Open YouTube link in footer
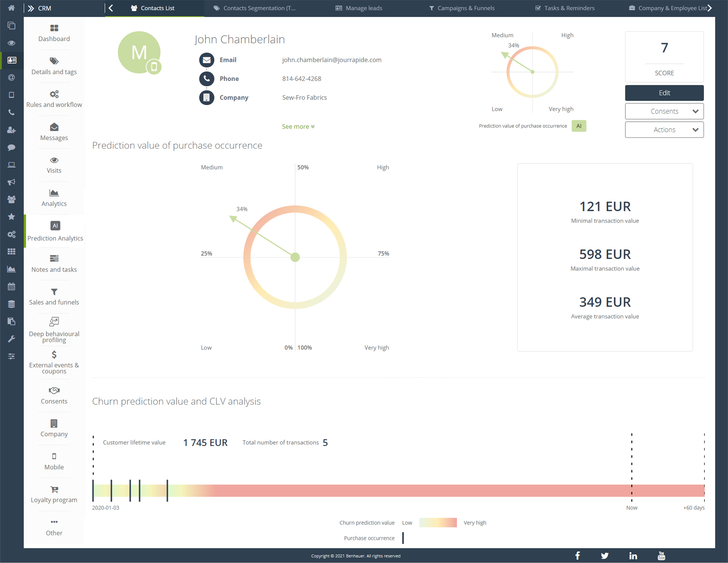Image resolution: width=728 pixels, height=563 pixels. 661,556
